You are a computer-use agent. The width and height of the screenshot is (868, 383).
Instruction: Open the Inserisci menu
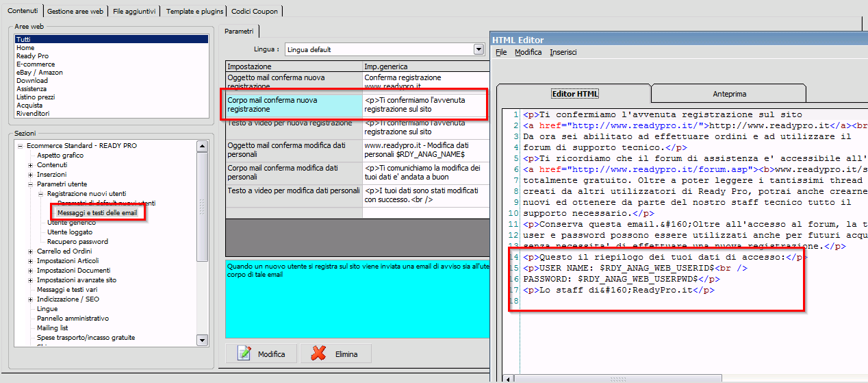pyautogui.click(x=563, y=52)
